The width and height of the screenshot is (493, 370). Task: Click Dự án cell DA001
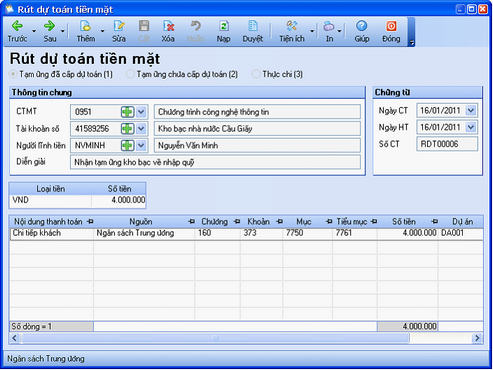coord(460,233)
